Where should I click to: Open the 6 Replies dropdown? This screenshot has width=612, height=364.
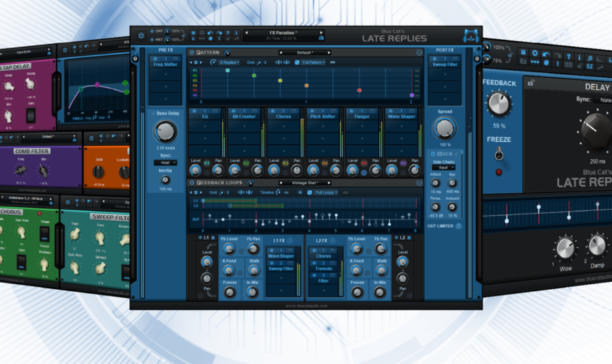229,62
